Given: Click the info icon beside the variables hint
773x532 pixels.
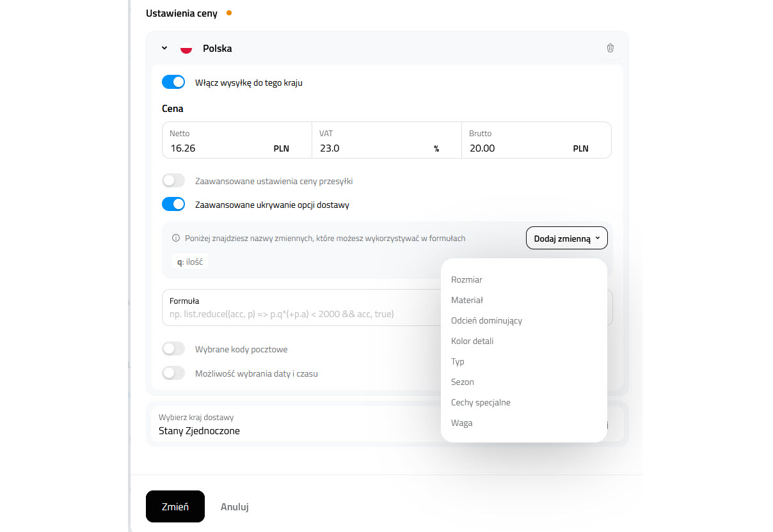Looking at the screenshot, I should (176, 238).
